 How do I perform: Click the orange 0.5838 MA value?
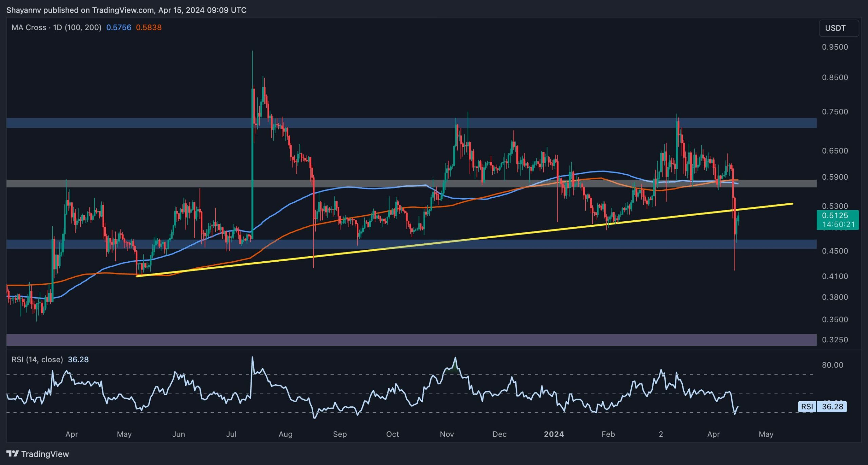tap(149, 27)
